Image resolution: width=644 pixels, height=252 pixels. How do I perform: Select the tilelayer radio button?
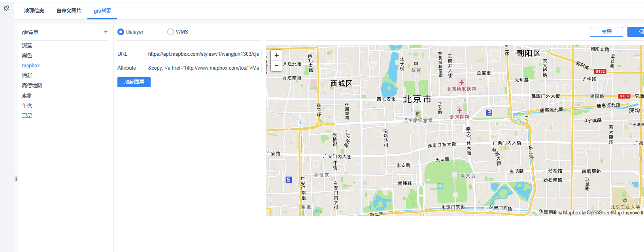coord(121,32)
